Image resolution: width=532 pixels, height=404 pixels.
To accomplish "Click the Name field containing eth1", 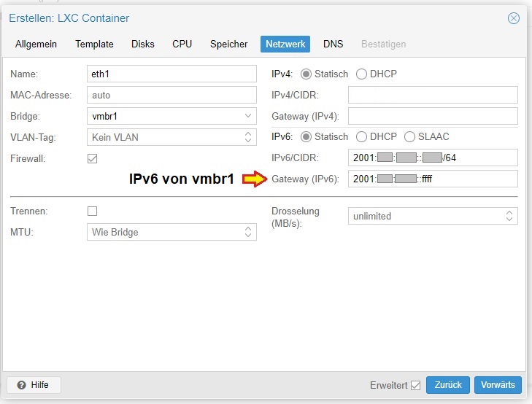I will 171,74.
